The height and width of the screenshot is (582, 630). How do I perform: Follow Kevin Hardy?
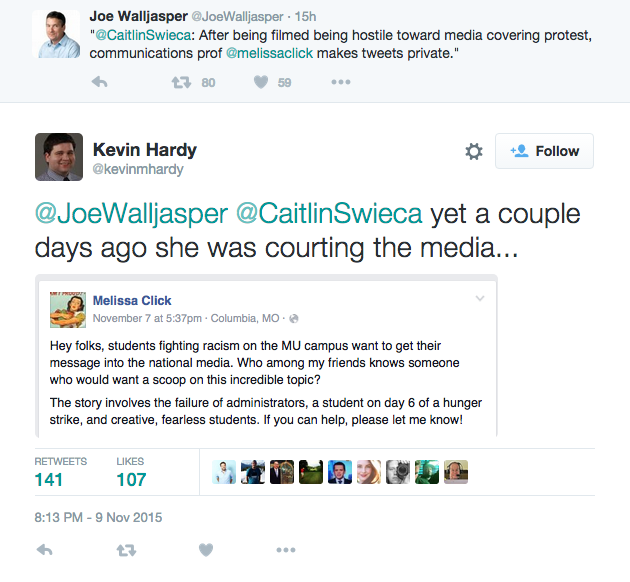click(544, 151)
